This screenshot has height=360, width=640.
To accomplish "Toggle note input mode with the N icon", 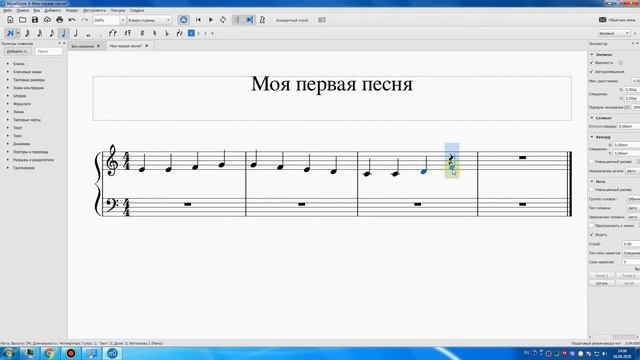I will pyautogui.click(x=10, y=33).
